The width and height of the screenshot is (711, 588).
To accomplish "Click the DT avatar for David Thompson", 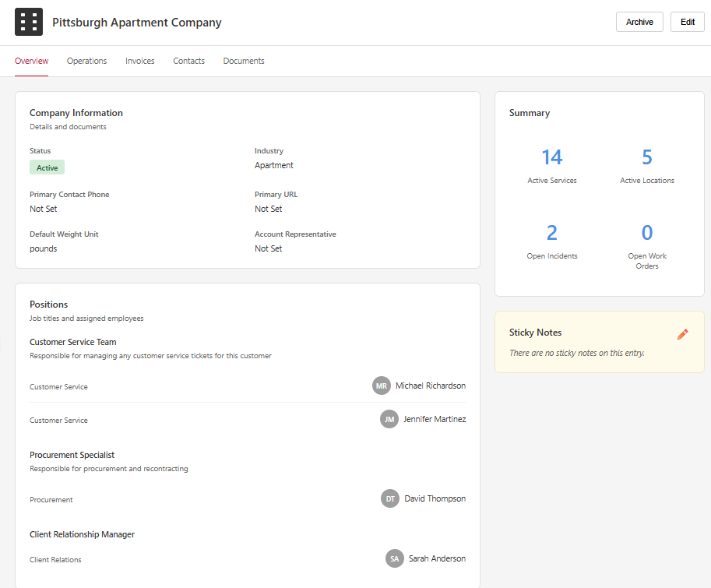I will [390, 498].
